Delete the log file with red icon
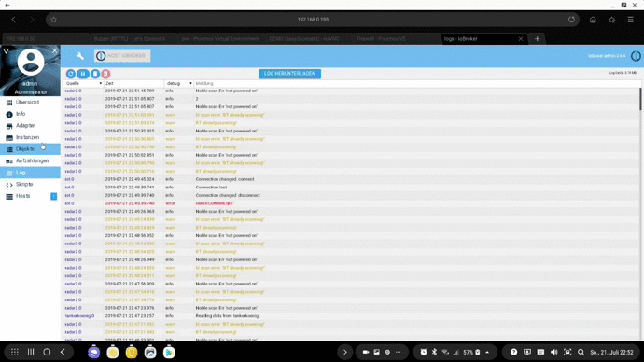The width and height of the screenshot is (644, 362). (106, 74)
